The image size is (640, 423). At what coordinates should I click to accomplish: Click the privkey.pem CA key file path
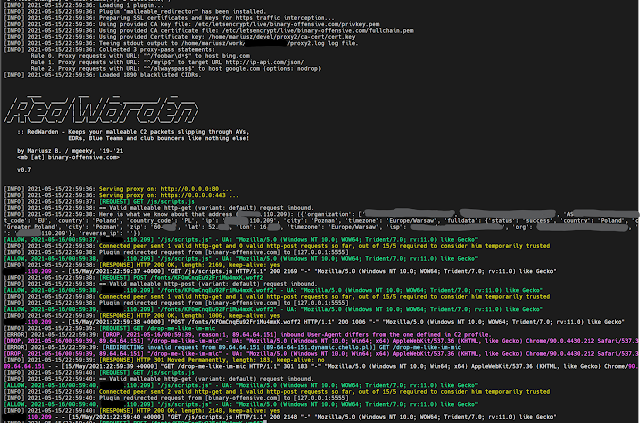287,24
